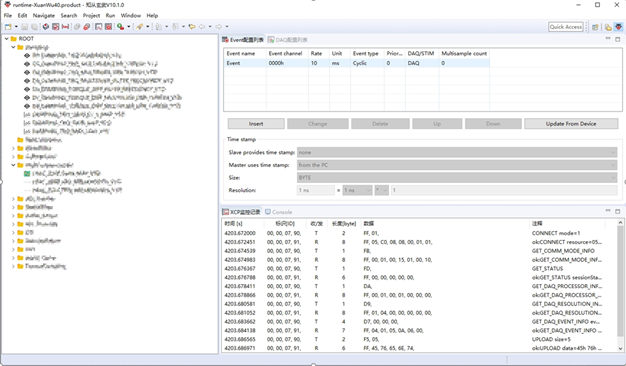Click the Back navigation arrow icon
The height and width of the screenshot is (366, 626).
tap(202, 27)
